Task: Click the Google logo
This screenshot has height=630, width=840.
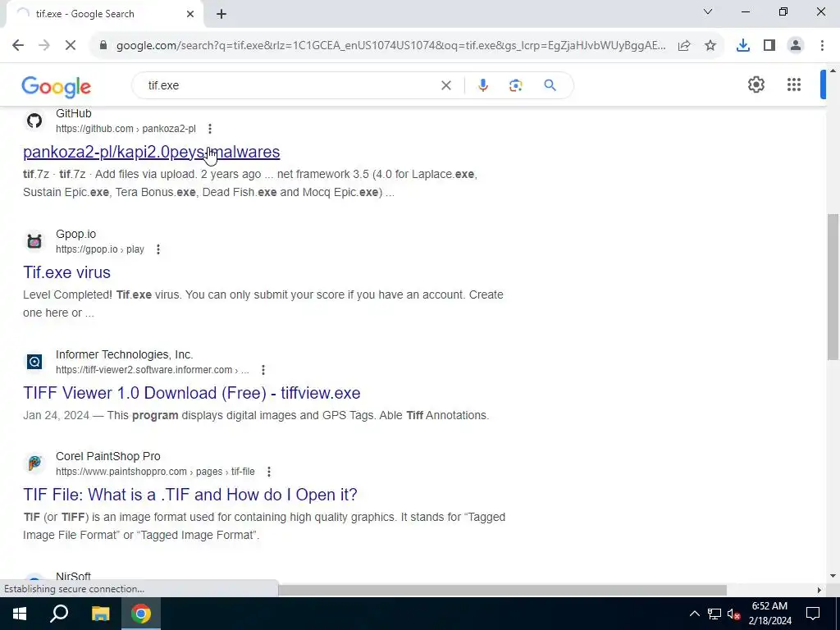Action: 57,87
